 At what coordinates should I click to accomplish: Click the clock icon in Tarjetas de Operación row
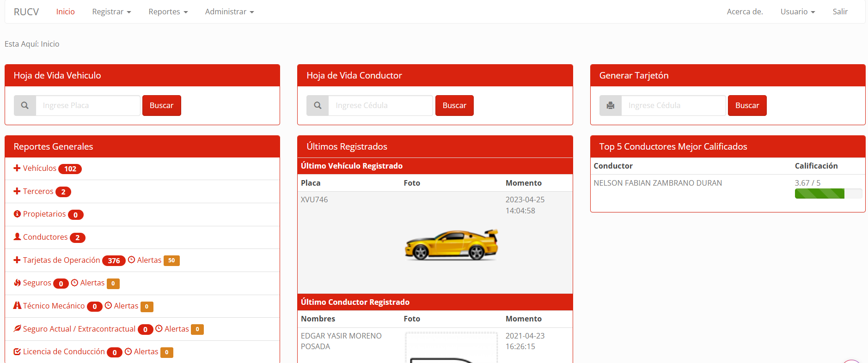pos(132,260)
